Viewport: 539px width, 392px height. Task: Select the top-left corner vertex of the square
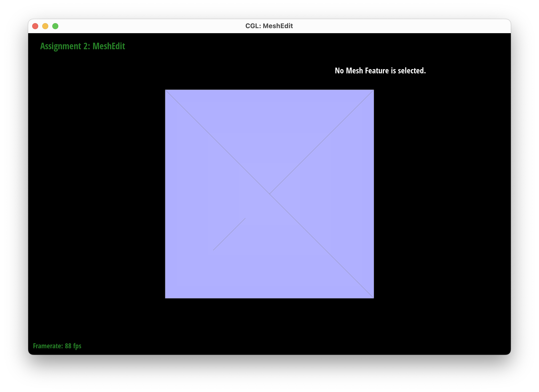coord(165,90)
